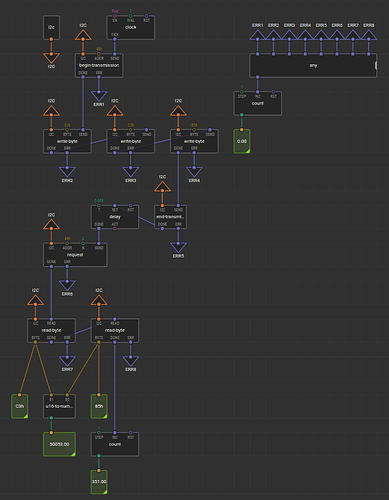Click the request node's ADDR input pin
Screen dimensions: 389x500
(67, 243)
